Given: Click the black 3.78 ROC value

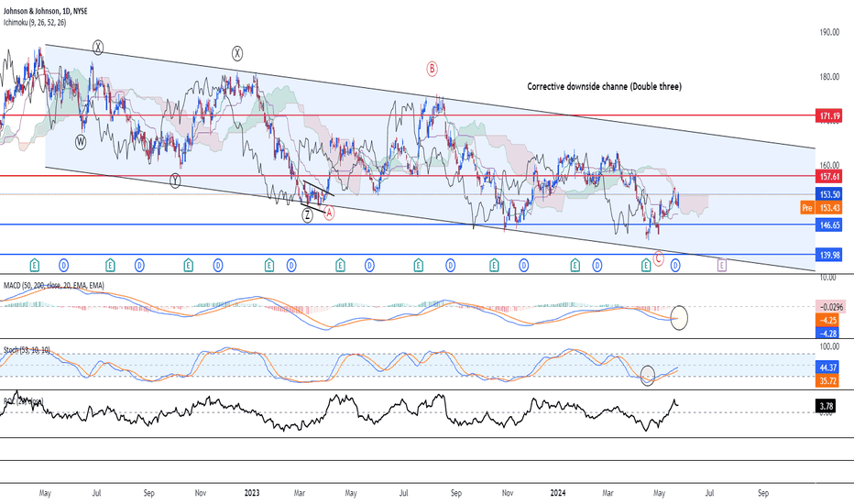Looking at the screenshot, I should pos(827,406).
